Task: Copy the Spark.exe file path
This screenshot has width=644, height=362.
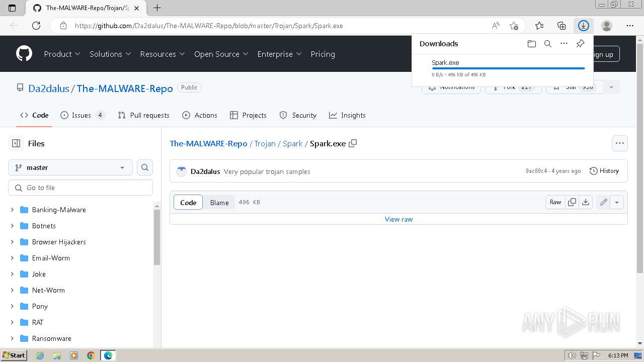Action: click(x=353, y=143)
